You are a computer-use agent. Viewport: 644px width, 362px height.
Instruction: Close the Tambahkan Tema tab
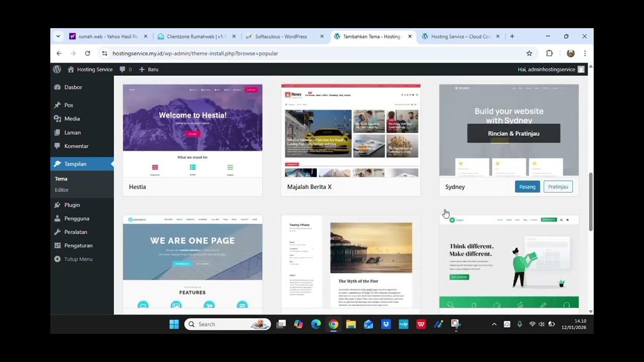(x=410, y=36)
